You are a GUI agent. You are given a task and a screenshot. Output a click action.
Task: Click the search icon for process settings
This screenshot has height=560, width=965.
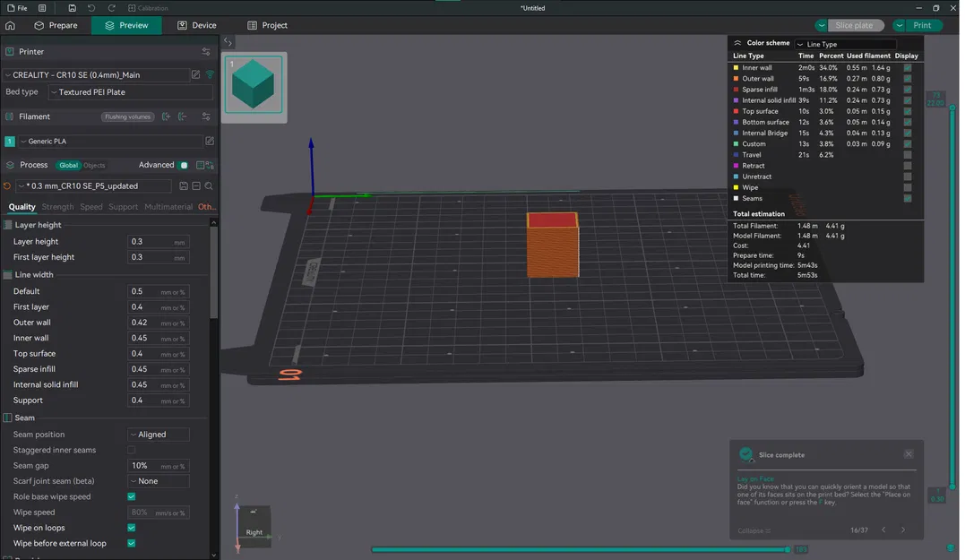pos(209,186)
